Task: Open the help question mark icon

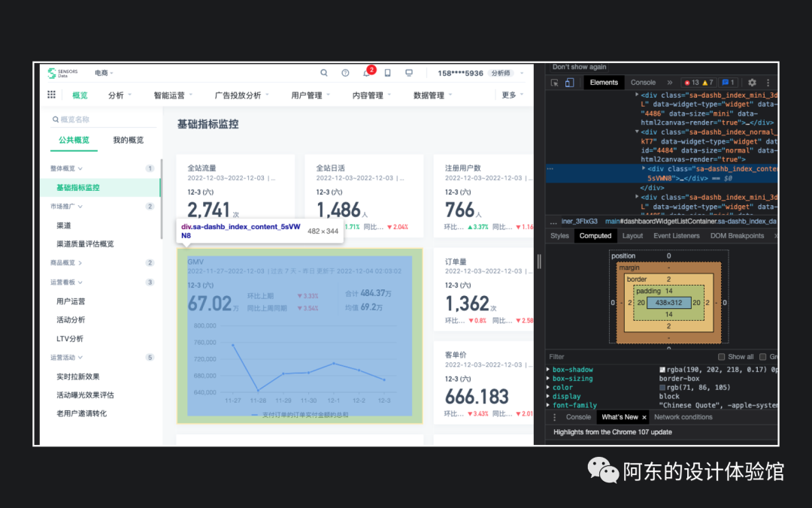Action: click(x=345, y=73)
